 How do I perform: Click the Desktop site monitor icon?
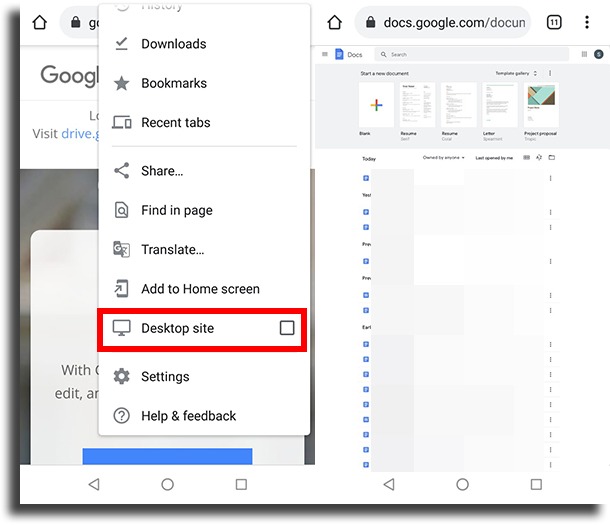(121, 328)
